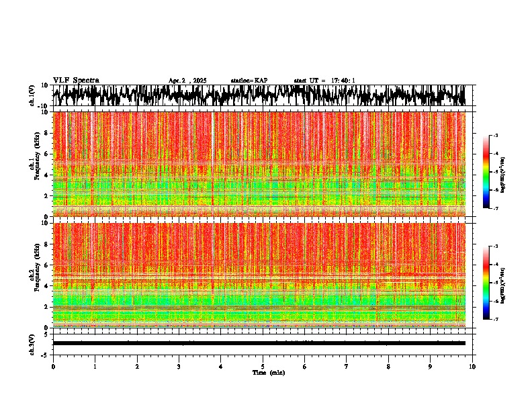Click the "station=KAP" header label
Viewport: 532px width, 411px height.
[x=249, y=81]
